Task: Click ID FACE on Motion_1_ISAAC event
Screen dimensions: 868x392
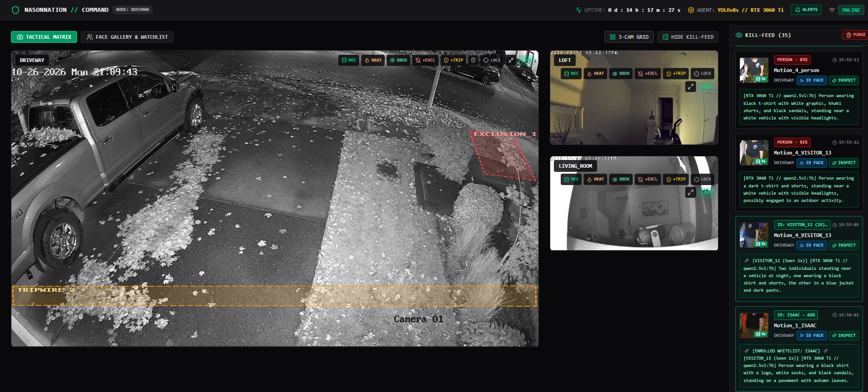Action: 811,335
